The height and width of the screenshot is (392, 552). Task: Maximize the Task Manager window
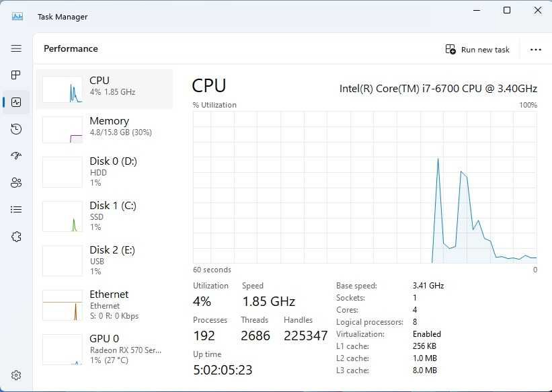(x=507, y=10)
